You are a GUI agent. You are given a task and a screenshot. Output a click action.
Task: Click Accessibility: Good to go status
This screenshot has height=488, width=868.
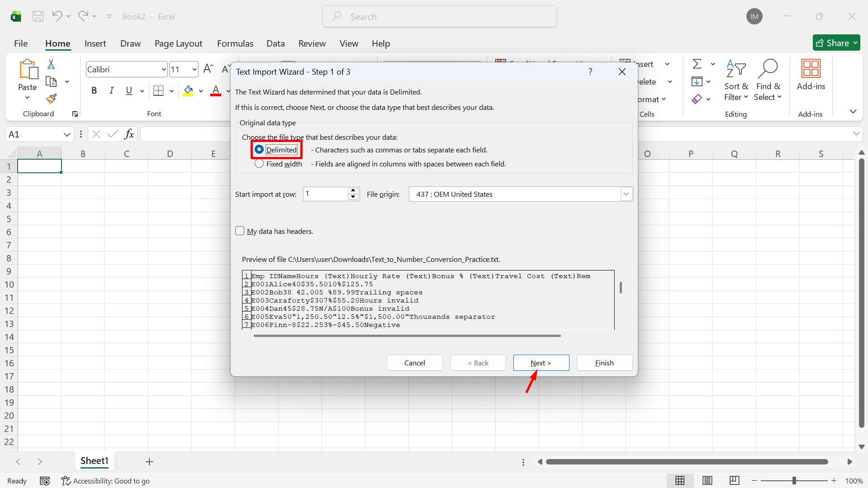[106, 481]
